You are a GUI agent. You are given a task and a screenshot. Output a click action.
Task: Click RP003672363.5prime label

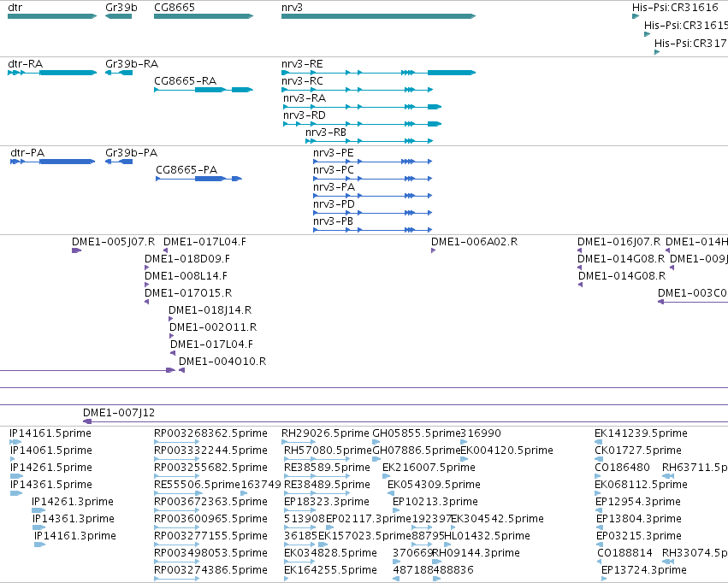tap(210, 502)
